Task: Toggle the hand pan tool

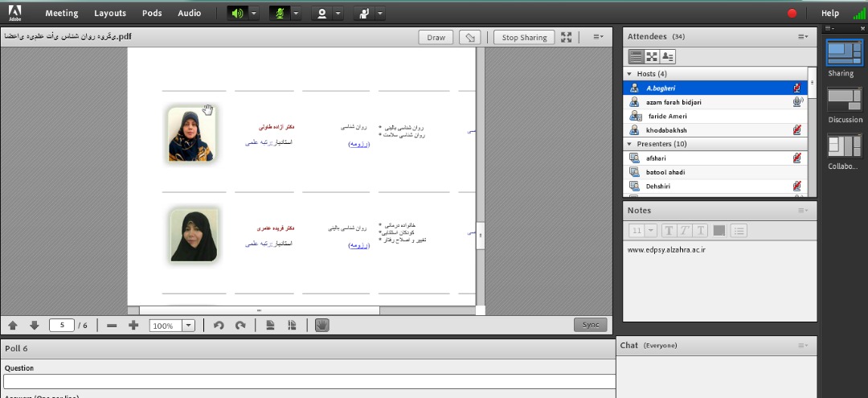Action: (x=322, y=326)
